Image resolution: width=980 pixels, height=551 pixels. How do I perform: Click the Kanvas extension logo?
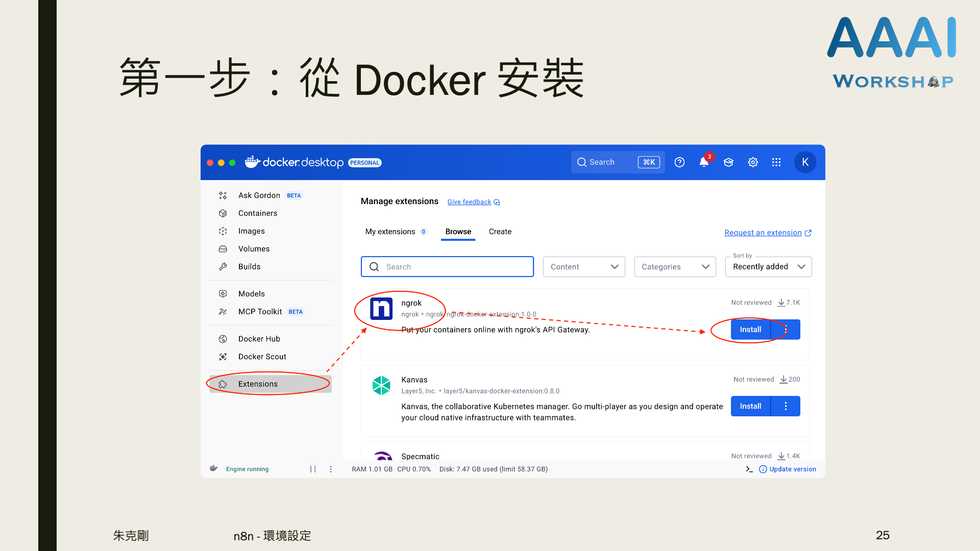click(x=381, y=386)
